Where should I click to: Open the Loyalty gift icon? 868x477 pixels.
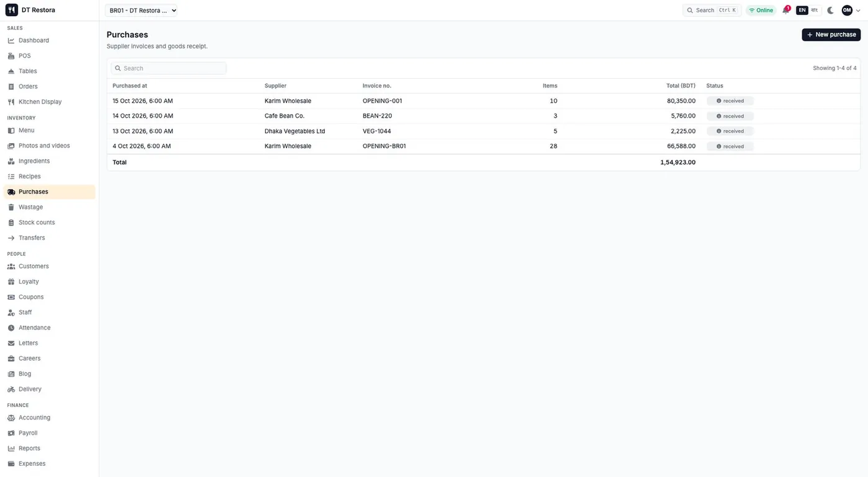click(11, 282)
